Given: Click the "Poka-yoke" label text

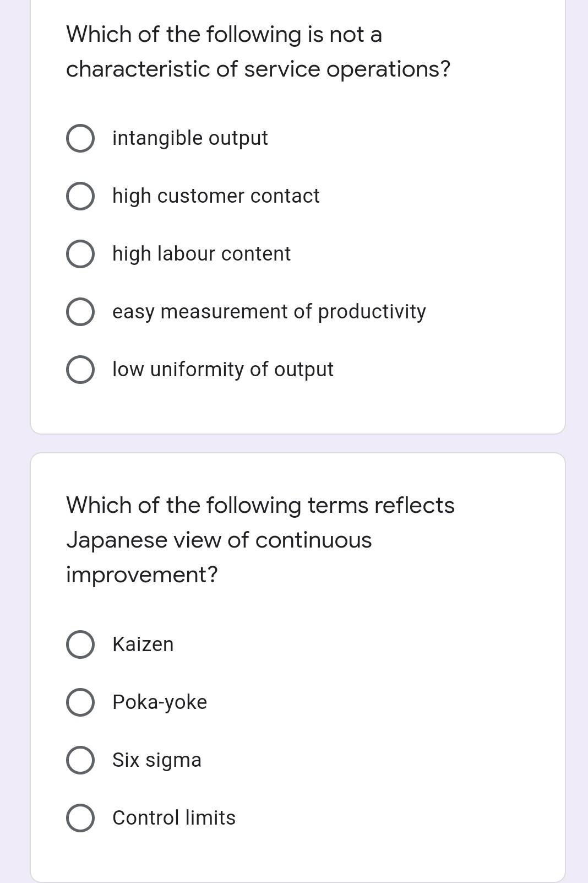Looking at the screenshot, I should 159,702.
